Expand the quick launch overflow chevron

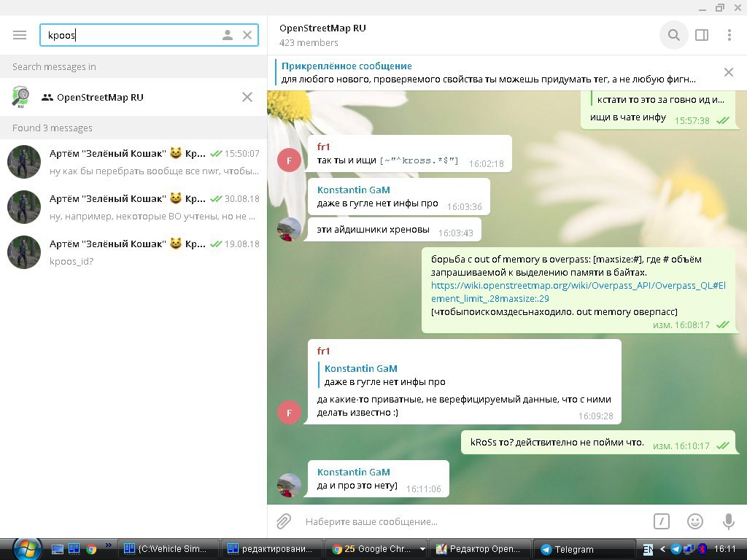(108, 545)
